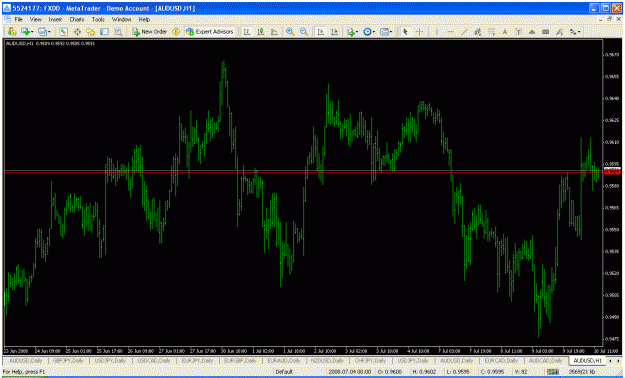Click the Indicators add icon

(x=351, y=32)
